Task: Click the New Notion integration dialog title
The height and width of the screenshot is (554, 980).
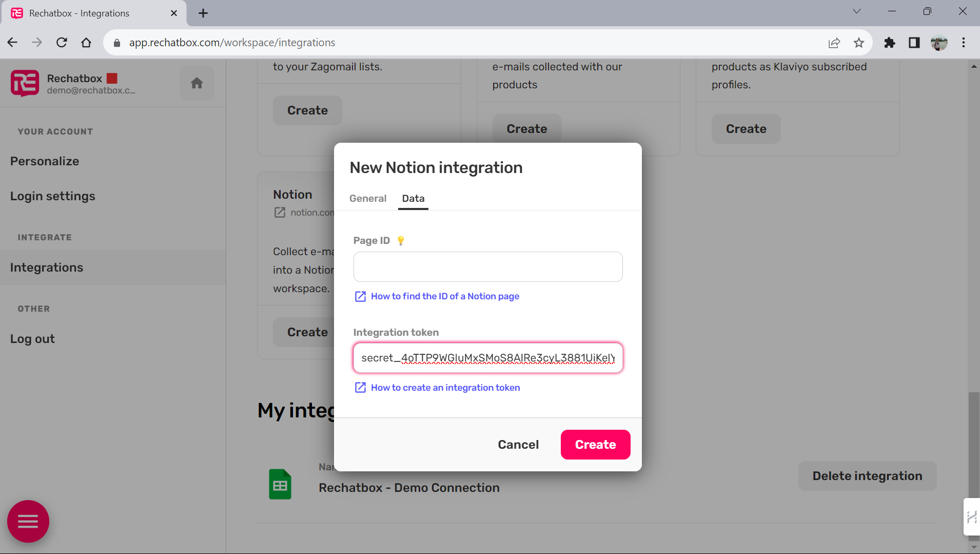Action: click(436, 167)
